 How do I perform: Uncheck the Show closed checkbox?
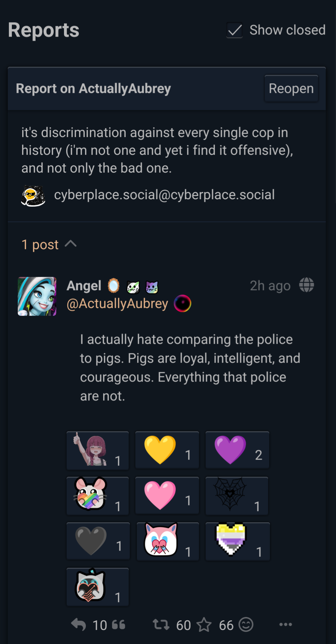pyautogui.click(x=235, y=30)
